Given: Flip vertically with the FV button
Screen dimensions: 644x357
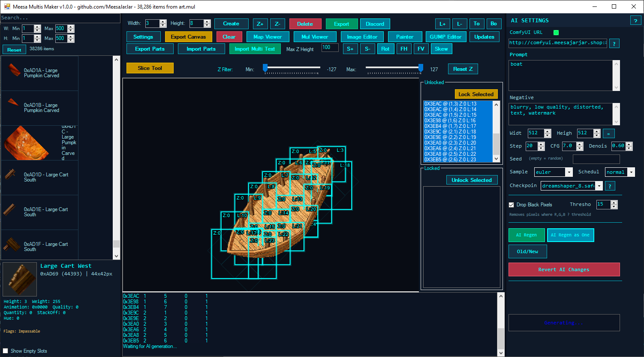Looking at the screenshot, I should [x=421, y=48].
